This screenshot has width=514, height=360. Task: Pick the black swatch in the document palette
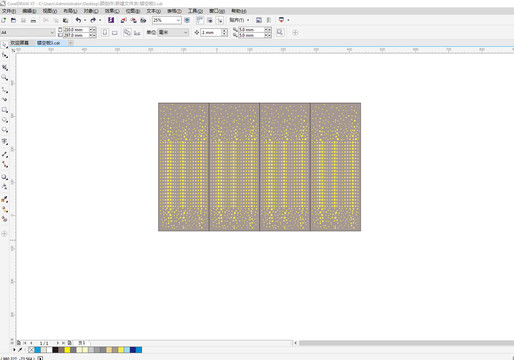point(55,350)
